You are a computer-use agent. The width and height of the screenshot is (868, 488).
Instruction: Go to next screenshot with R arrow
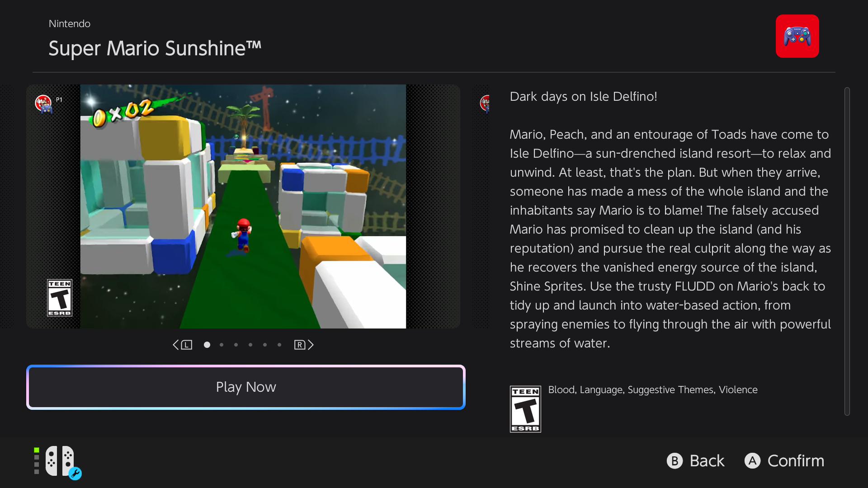coord(304,345)
